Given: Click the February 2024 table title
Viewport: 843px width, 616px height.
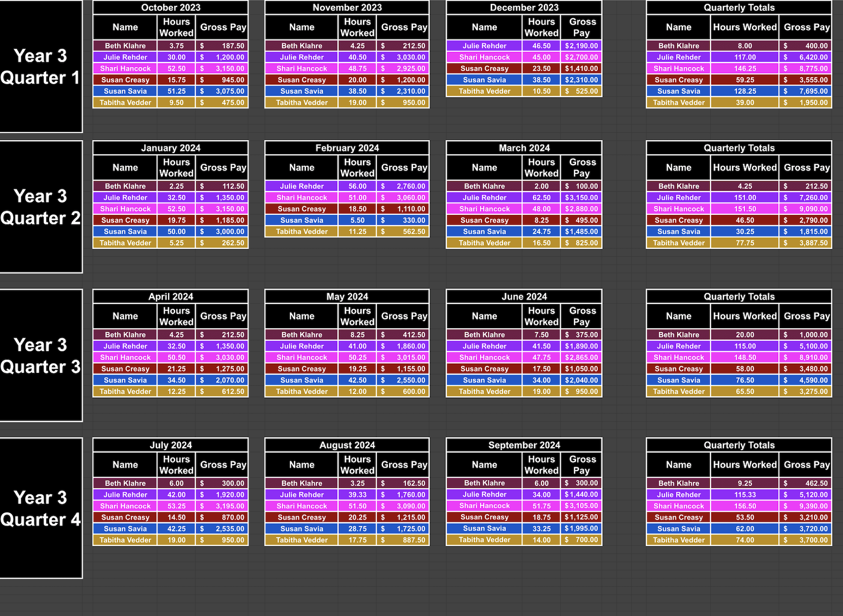Looking at the screenshot, I should pyautogui.click(x=347, y=148).
